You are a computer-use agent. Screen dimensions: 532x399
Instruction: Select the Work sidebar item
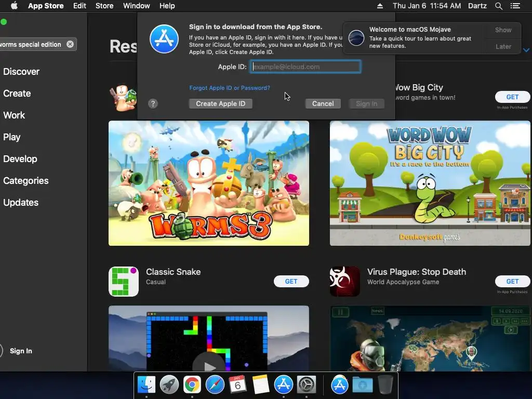[14, 115]
